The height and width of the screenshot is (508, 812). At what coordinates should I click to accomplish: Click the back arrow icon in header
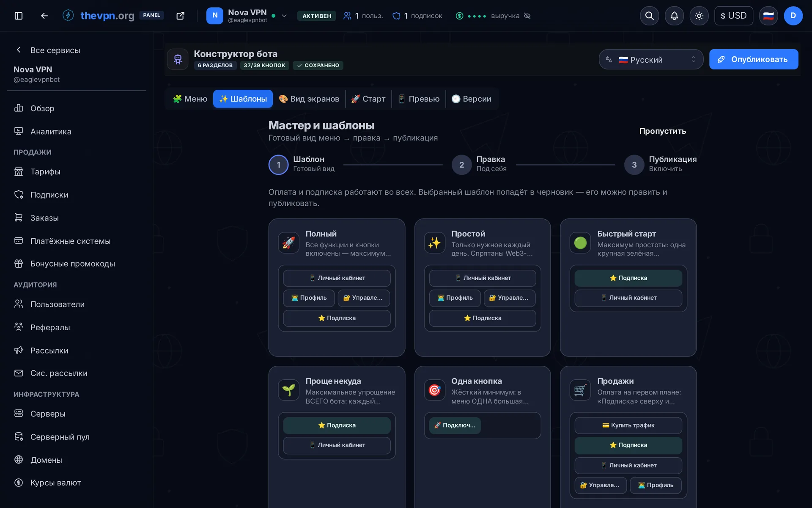44,16
